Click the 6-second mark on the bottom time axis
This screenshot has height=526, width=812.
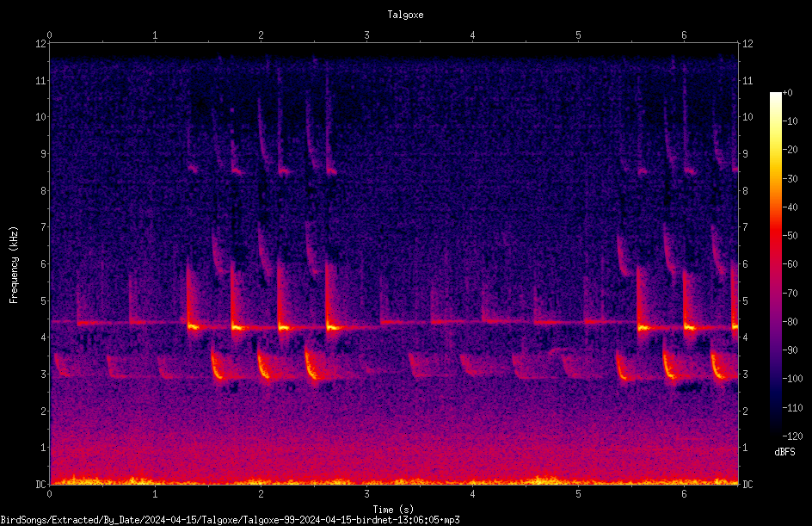[x=684, y=494]
